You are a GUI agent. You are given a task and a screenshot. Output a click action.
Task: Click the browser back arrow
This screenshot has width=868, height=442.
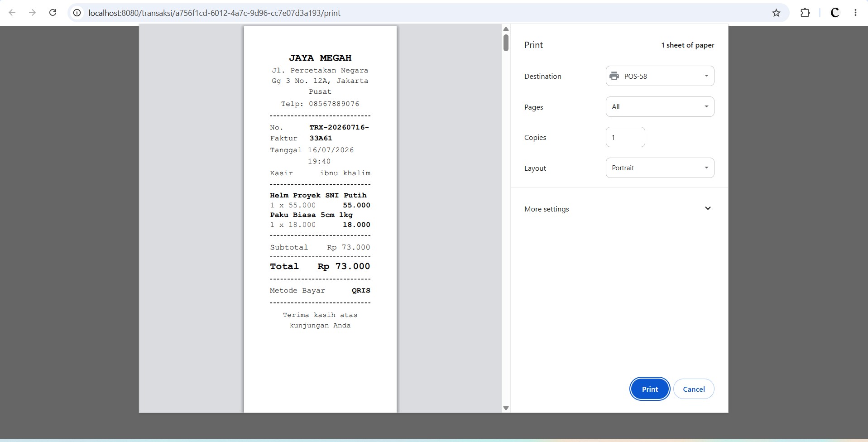click(12, 13)
